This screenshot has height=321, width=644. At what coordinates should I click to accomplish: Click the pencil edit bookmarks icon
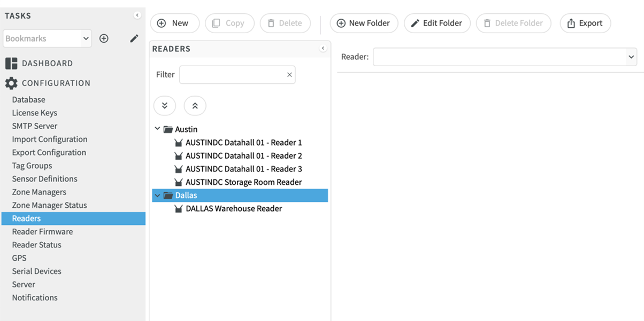point(134,38)
